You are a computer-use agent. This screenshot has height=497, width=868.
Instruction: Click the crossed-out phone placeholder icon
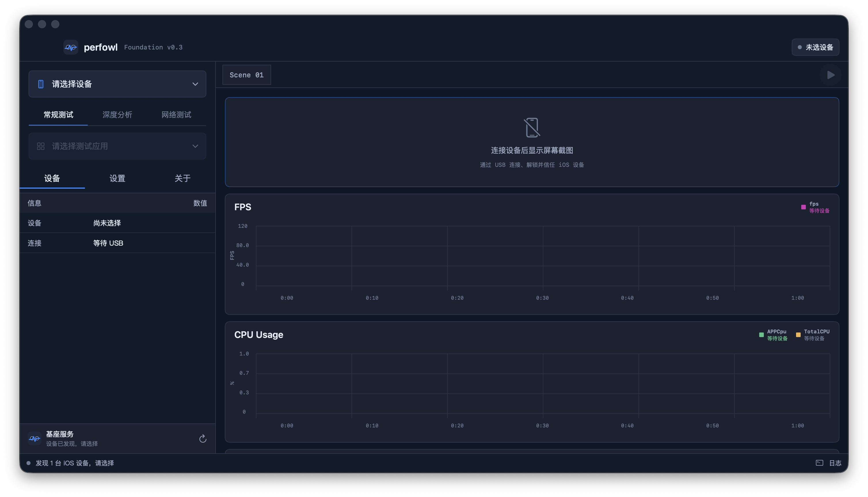pyautogui.click(x=532, y=127)
